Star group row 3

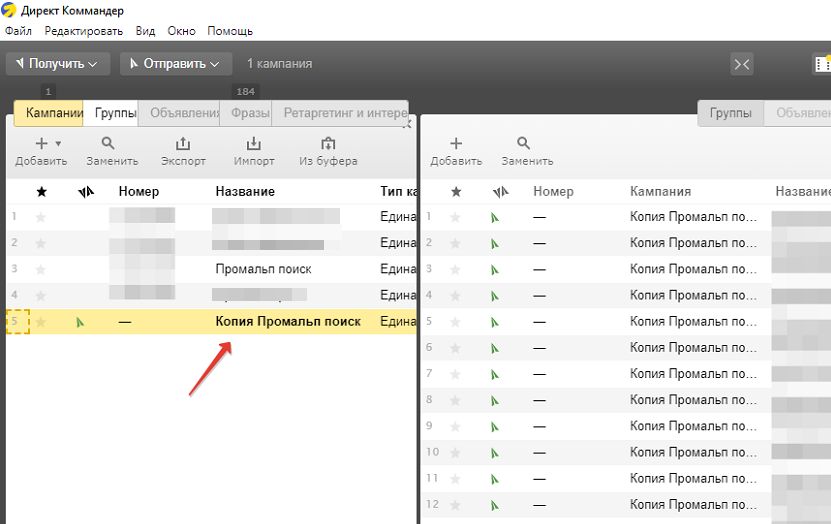pos(455,270)
